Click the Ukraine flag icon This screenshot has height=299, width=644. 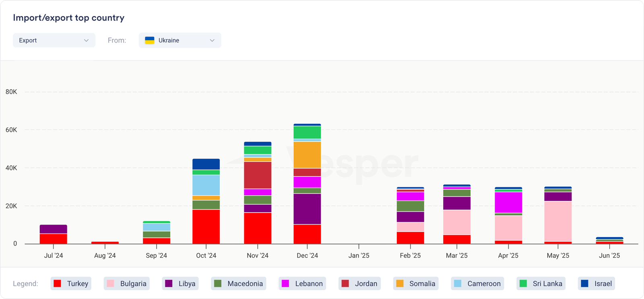pos(149,40)
